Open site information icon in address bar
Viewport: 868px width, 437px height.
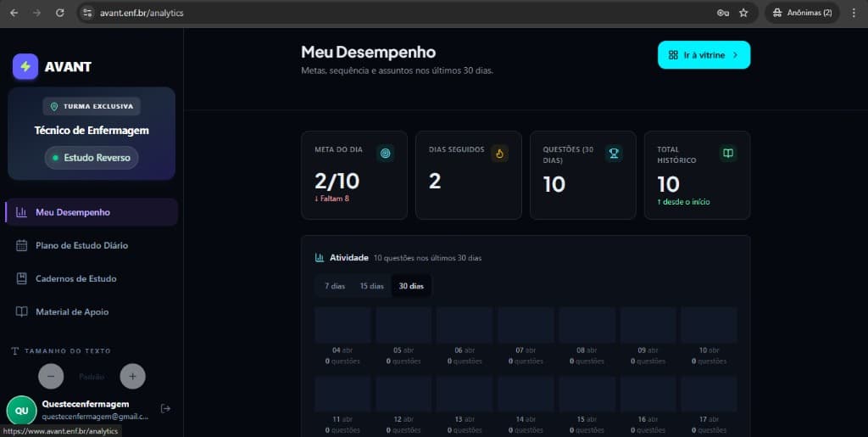click(x=87, y=13)
